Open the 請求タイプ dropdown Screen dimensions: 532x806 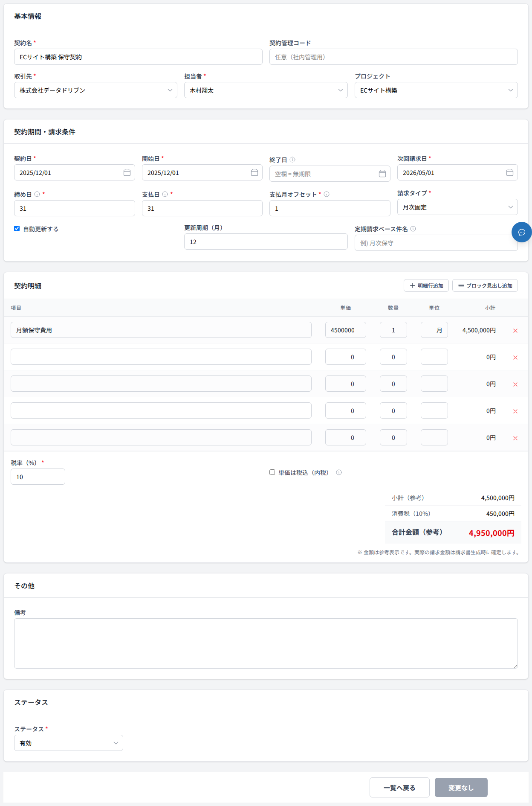click(x=457, y=207)
